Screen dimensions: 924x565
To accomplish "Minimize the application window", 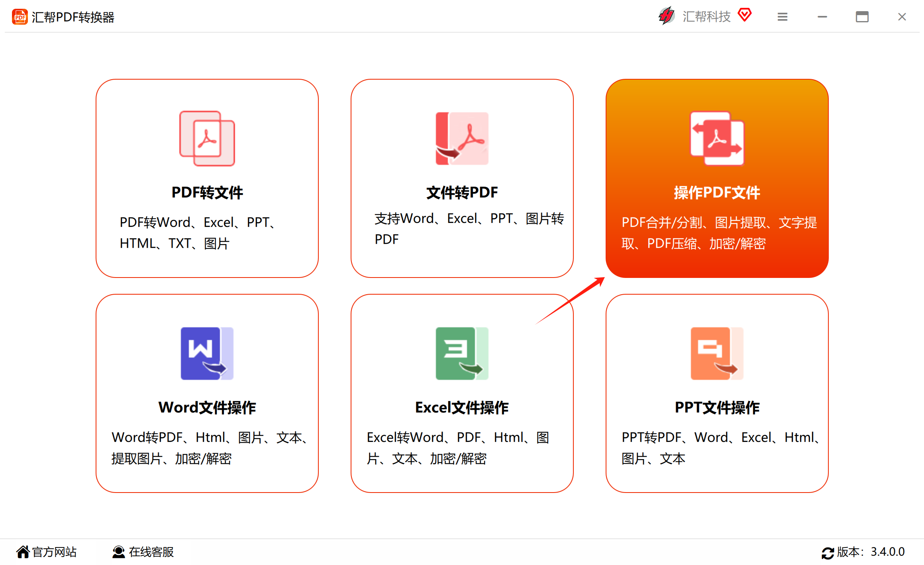I will point(822,17).
